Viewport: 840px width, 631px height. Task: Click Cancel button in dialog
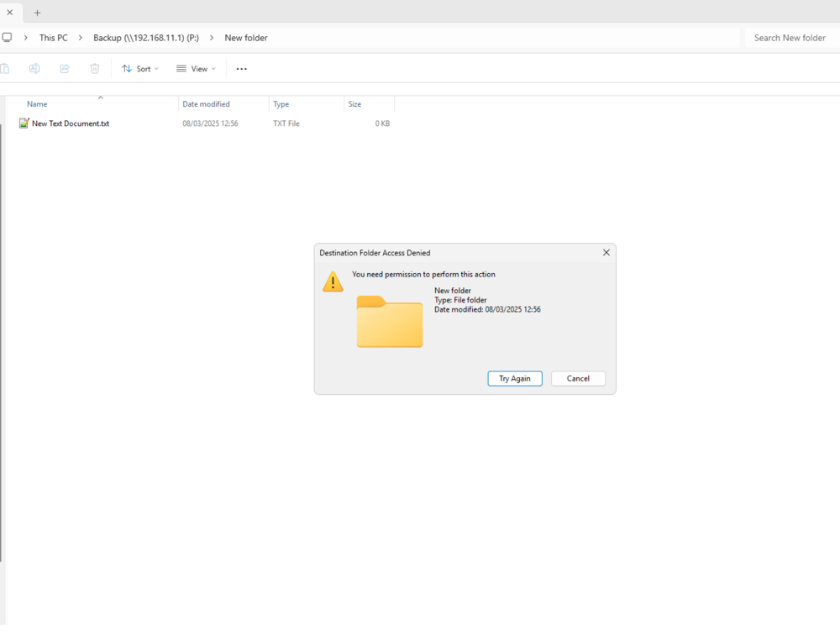[578, 378]
